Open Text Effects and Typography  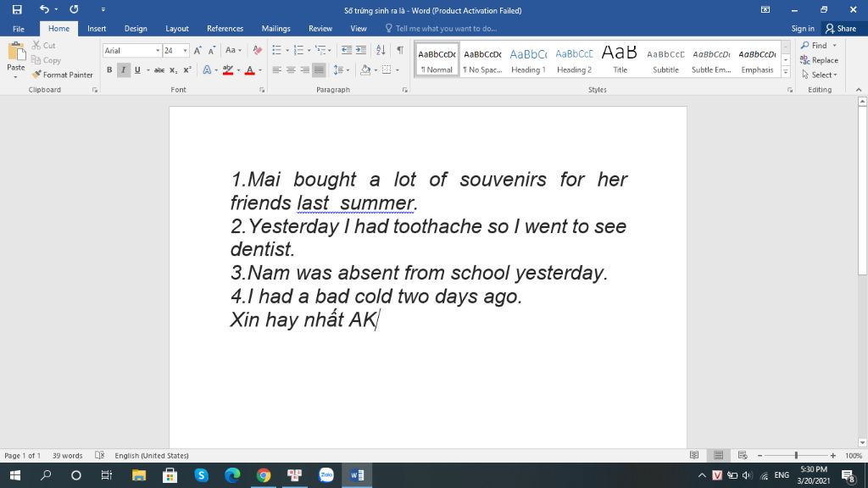coord(207,70)
